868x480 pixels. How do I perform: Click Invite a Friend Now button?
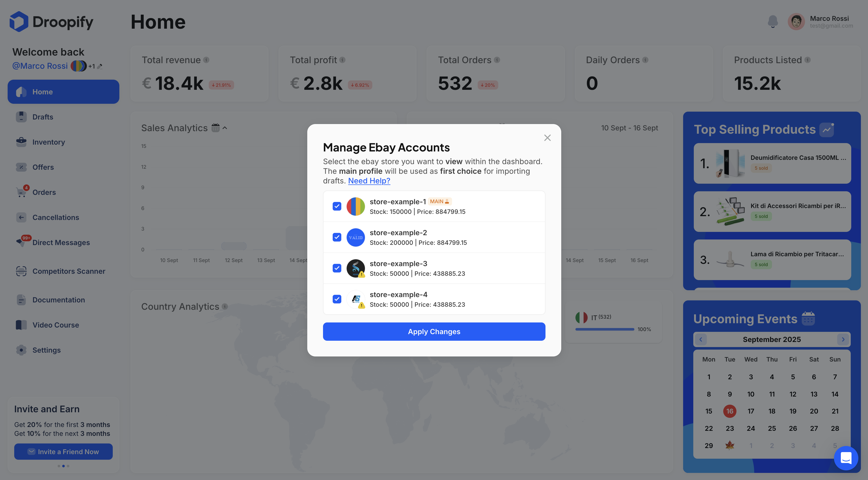point(63,451)
